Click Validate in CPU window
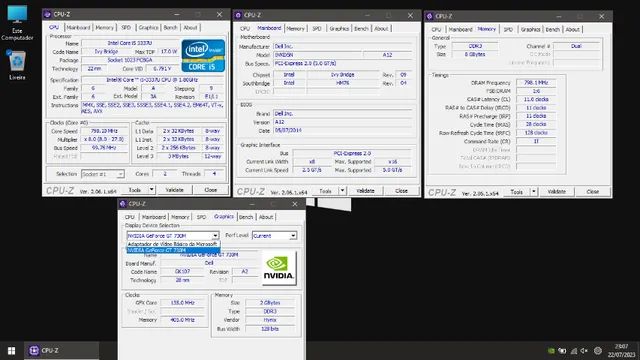The height and width of the screenshot is (360, 640). (174, 190)
